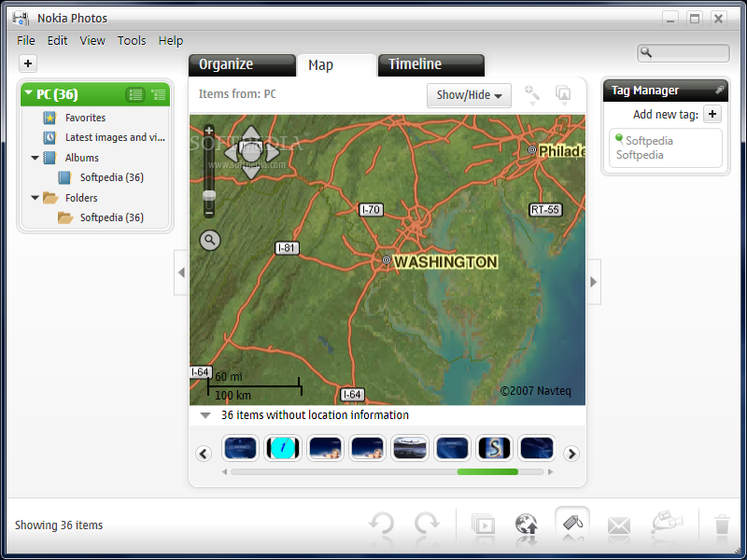Viewport: 747px width, 560px height.
Task: Pan the map up with arrow
Action: click(x=251, y=133)
